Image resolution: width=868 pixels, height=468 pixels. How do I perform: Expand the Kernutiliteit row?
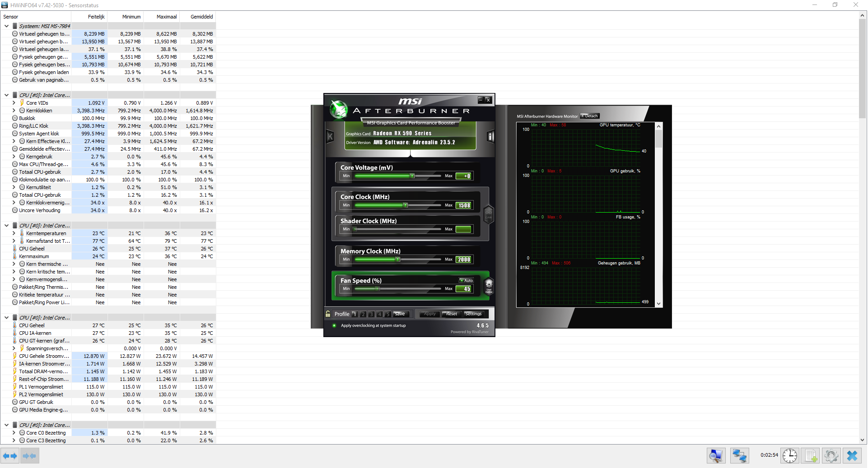click(x=14, y=187)
